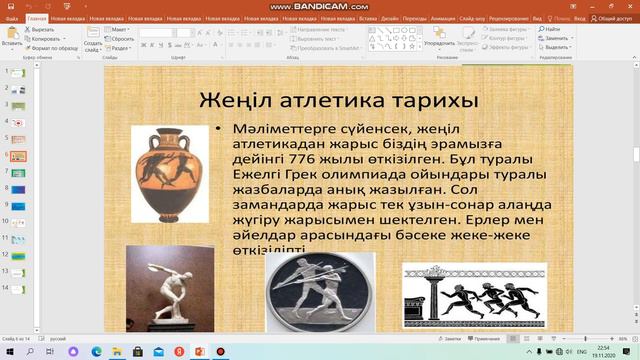The height and width of the screenshot is (360, 640).
Task: Open Экспресс-стили quick styles
Action: click(468, 39)
